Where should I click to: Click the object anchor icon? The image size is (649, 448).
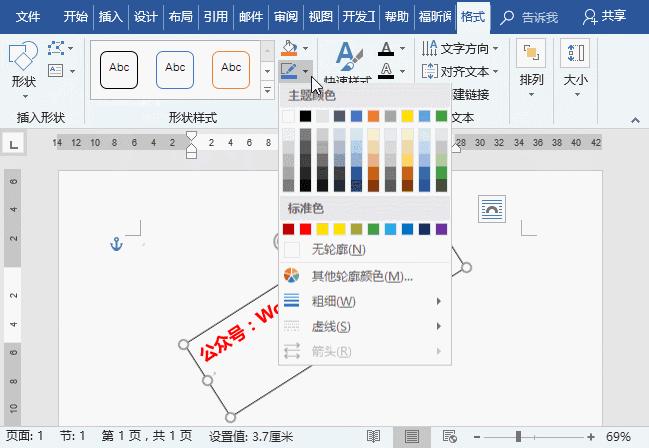pos(116,244)
